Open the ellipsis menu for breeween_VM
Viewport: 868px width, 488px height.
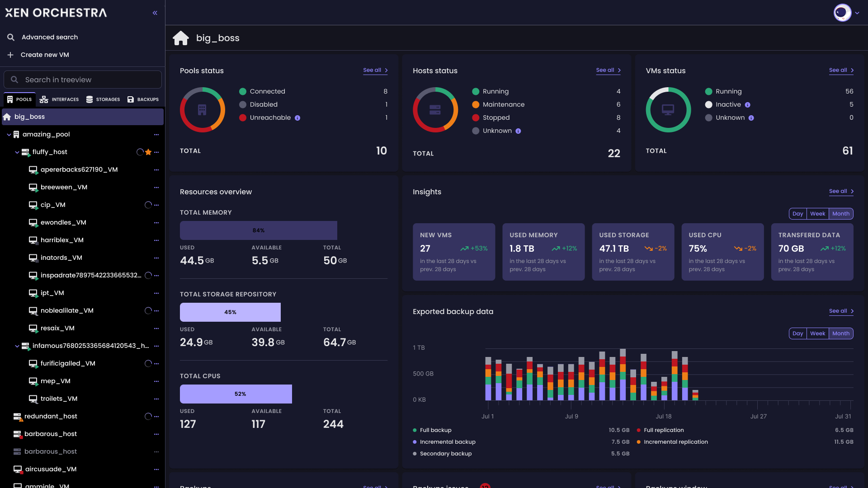156,188
